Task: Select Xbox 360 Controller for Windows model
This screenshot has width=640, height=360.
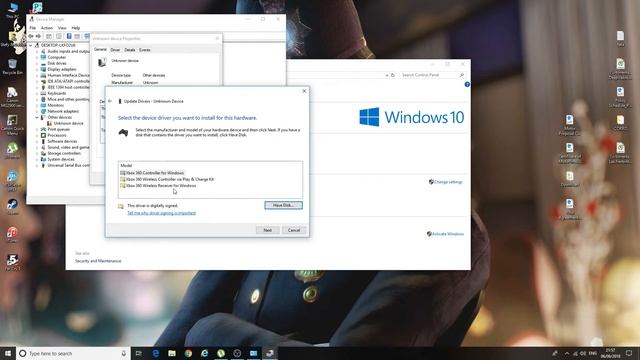Action: [152, 173]
